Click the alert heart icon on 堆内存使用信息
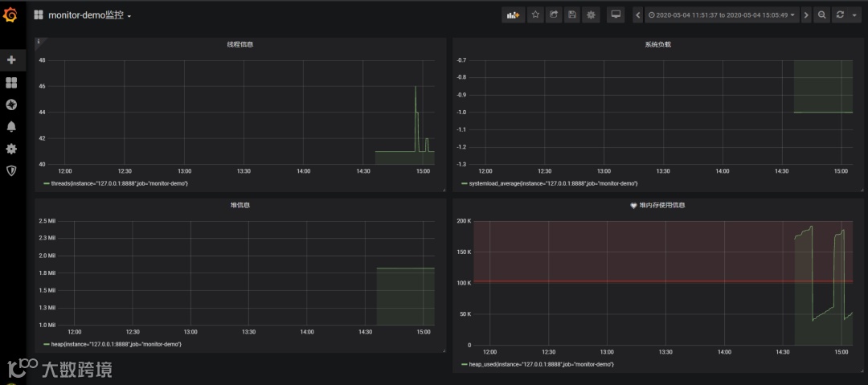868x385 pixels. tap(634, 206)
